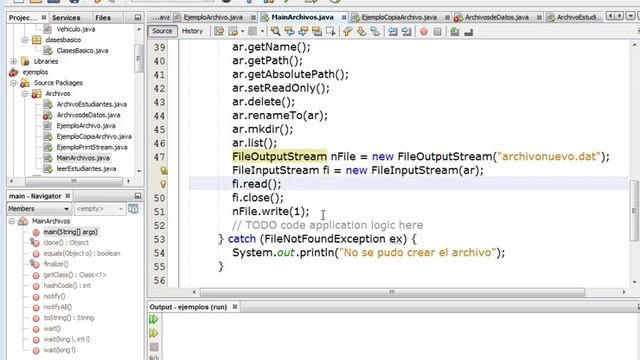Viewport: 640px width, 360px height.
Task: Click Find Next Occurrence icon
Action: (x=303, y=31)
